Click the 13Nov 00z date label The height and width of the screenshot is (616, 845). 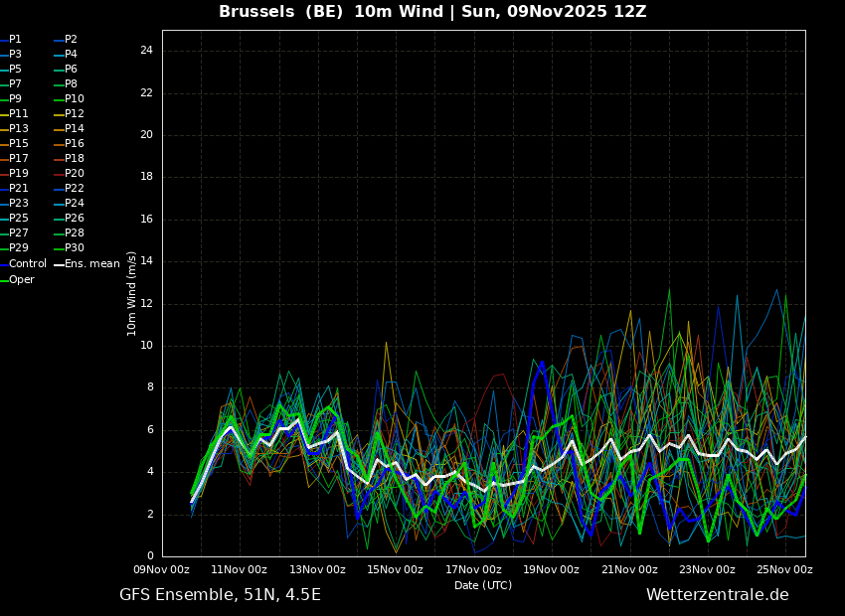pyautogui.click(x=317, y=569)
